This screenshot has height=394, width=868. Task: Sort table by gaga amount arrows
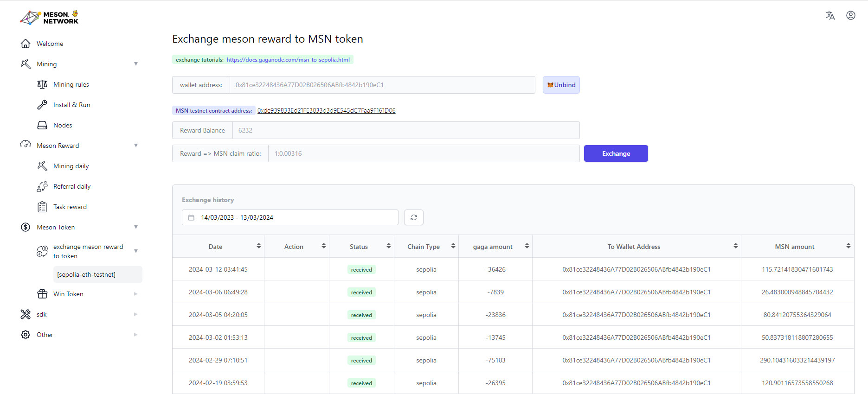click(x=527, y=246)
